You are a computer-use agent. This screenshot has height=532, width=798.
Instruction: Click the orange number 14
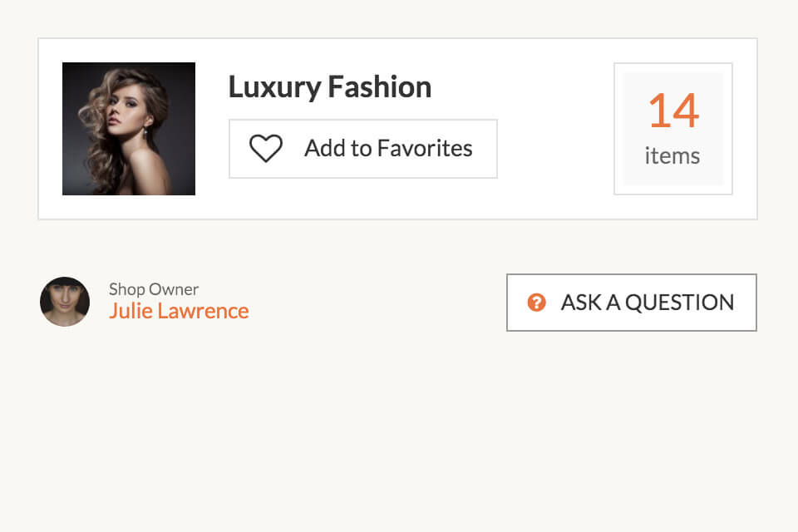click(x=673, y=111)
